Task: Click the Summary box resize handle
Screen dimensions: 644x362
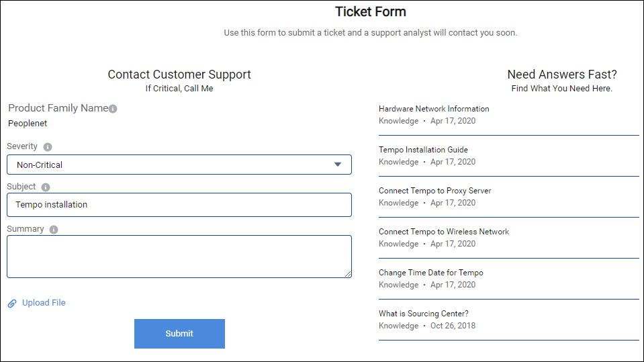Action: [349, 274]
